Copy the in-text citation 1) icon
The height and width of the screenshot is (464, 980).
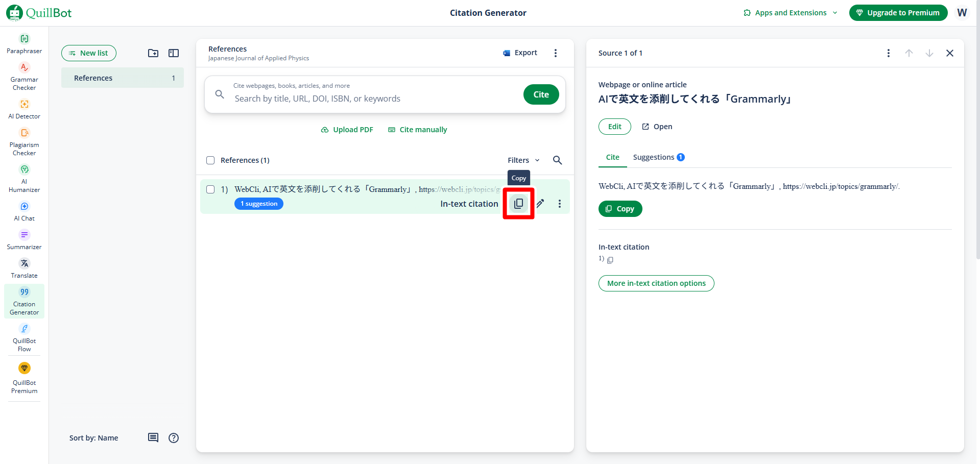(610, 260)
